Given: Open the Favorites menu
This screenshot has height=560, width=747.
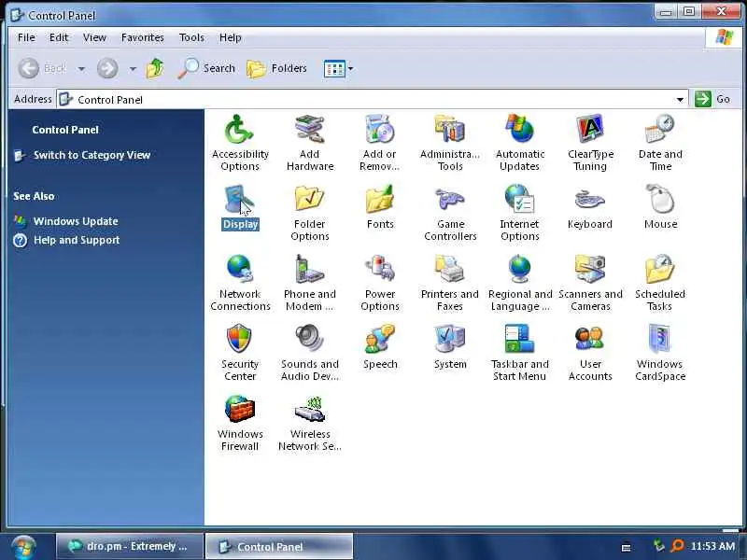Looking at the screenshot, I should coord(143,37).
